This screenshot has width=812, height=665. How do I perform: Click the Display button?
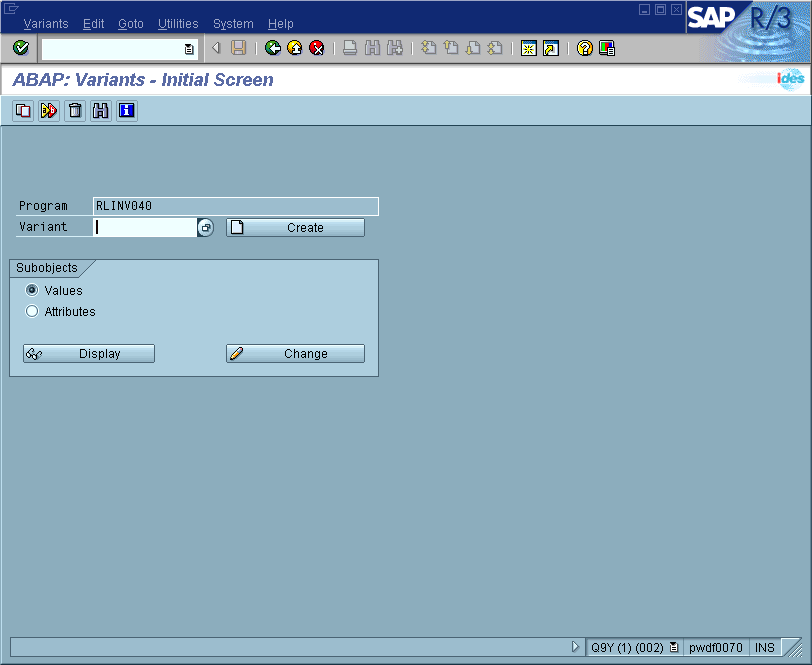click(89, 353)
